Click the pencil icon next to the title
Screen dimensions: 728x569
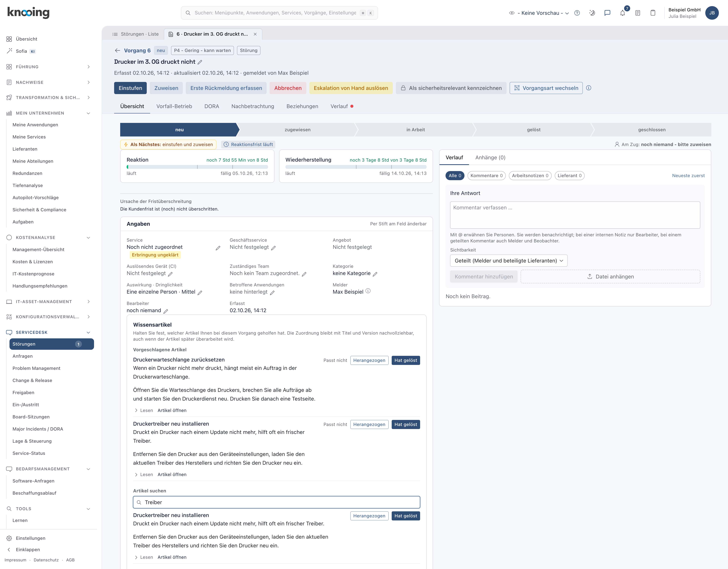(x=200, y=62)
